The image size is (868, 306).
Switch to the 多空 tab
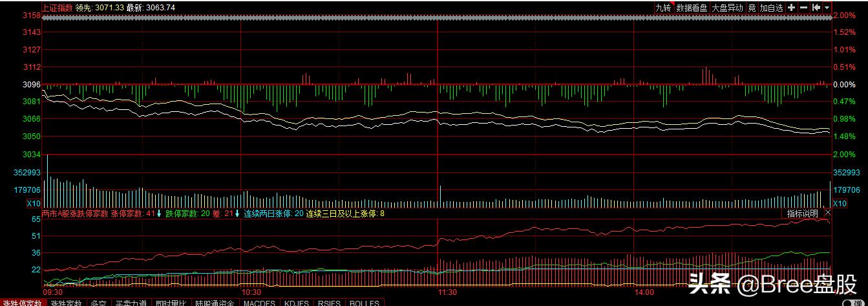click(x=98, y=303)
